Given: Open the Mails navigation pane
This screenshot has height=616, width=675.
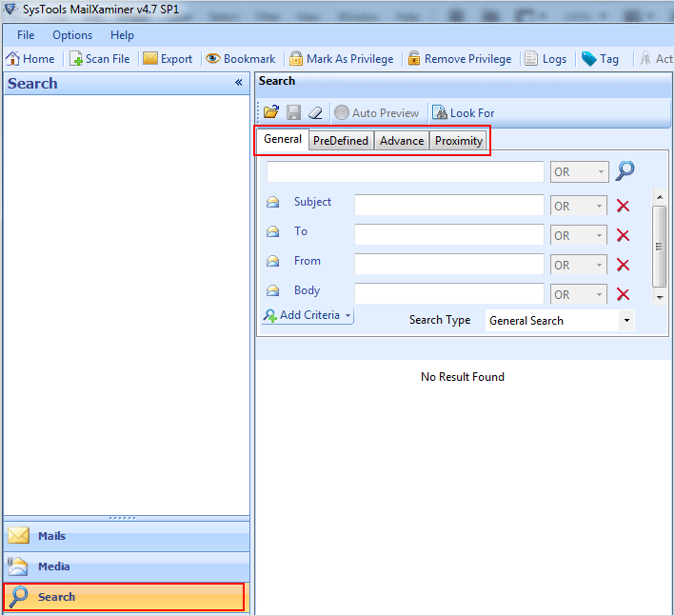Looking at the screenshot, I should coord(127,536).
